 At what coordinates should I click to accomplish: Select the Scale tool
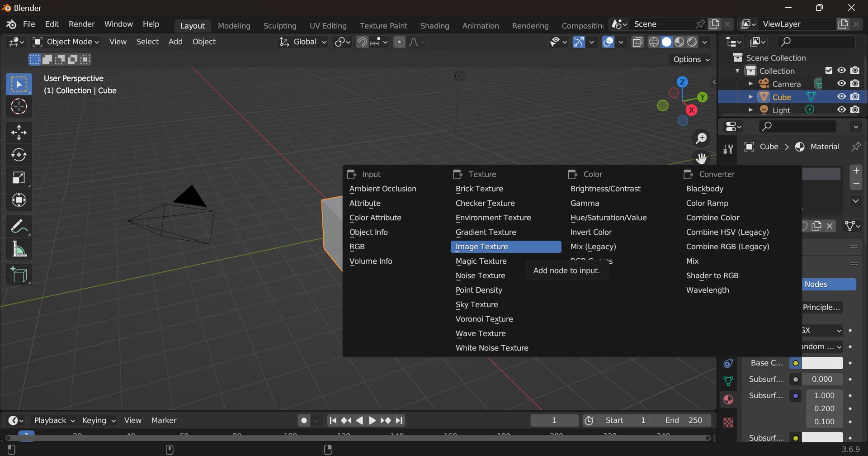point(19,178)
